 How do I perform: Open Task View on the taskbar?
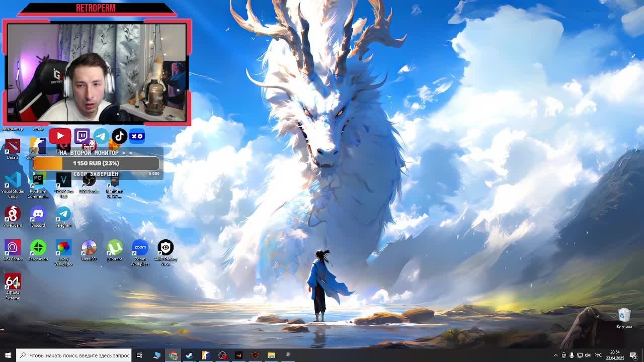pyautogui.click(x=139, y=355)
